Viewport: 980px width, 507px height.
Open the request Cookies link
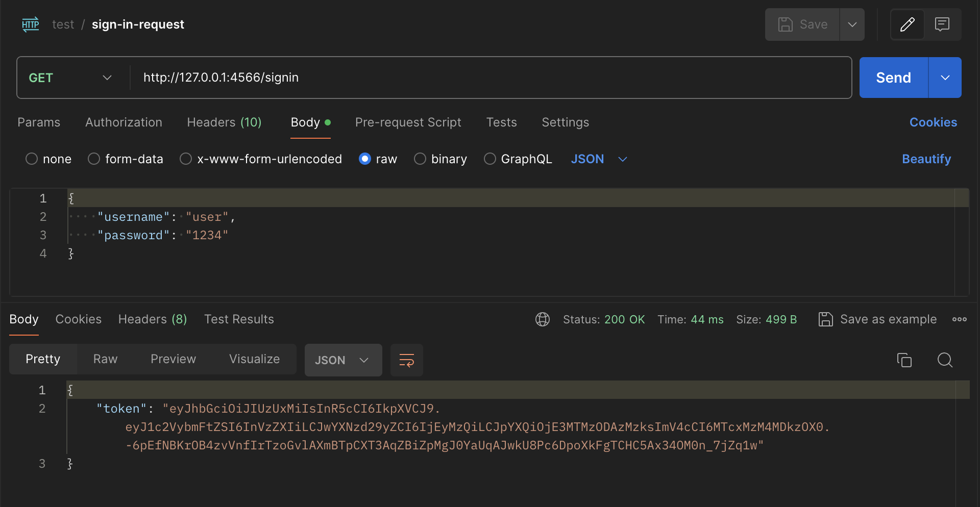(933, 122)
